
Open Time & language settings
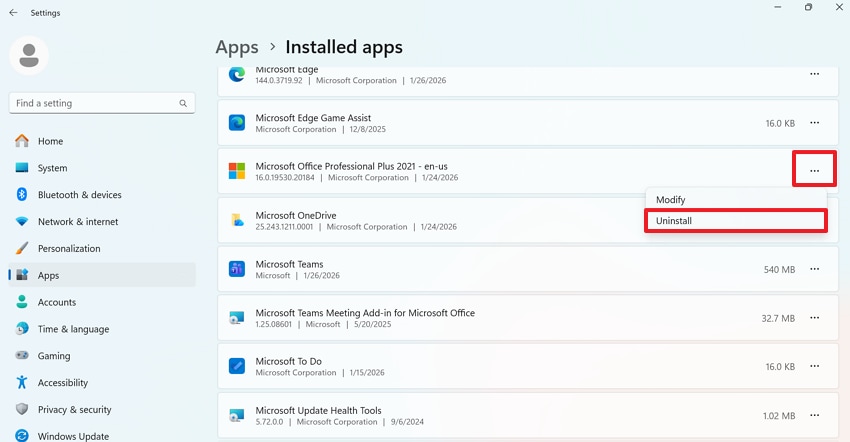tap(102, 329)
